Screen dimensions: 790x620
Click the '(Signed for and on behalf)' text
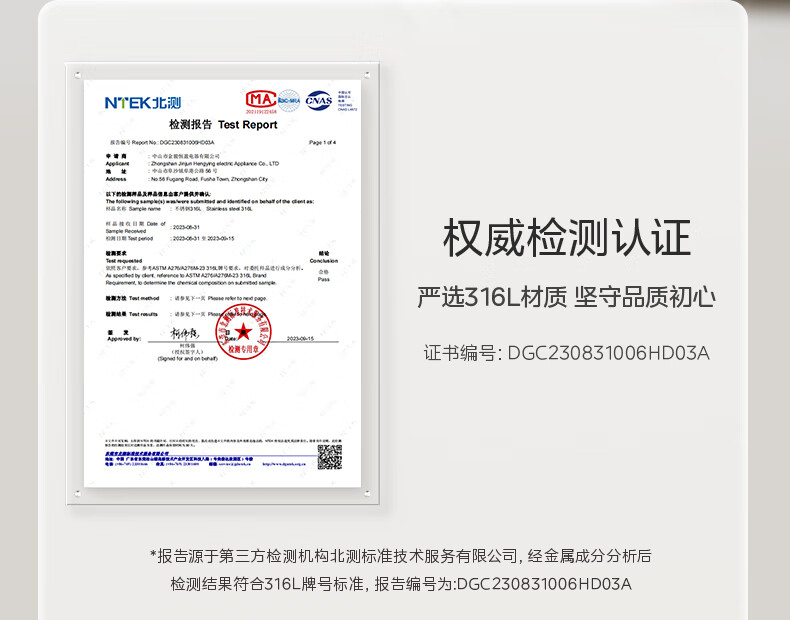click(x=187, y=359)
